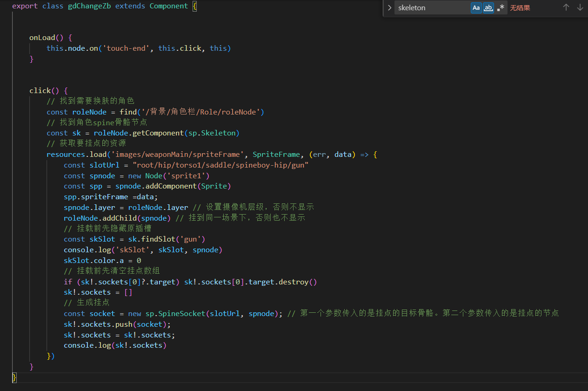Click comment '// 找到角色spine骨骼节点'

[x=97, y=122]
